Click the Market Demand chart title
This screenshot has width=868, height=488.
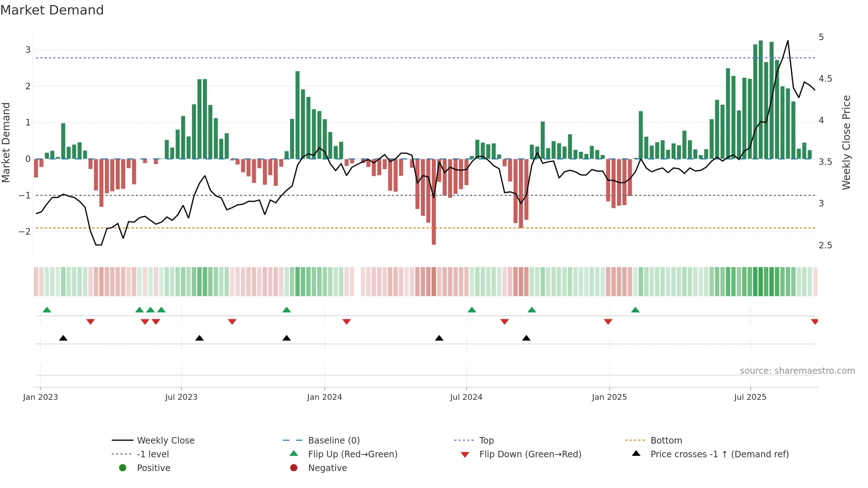pos(52,10)
